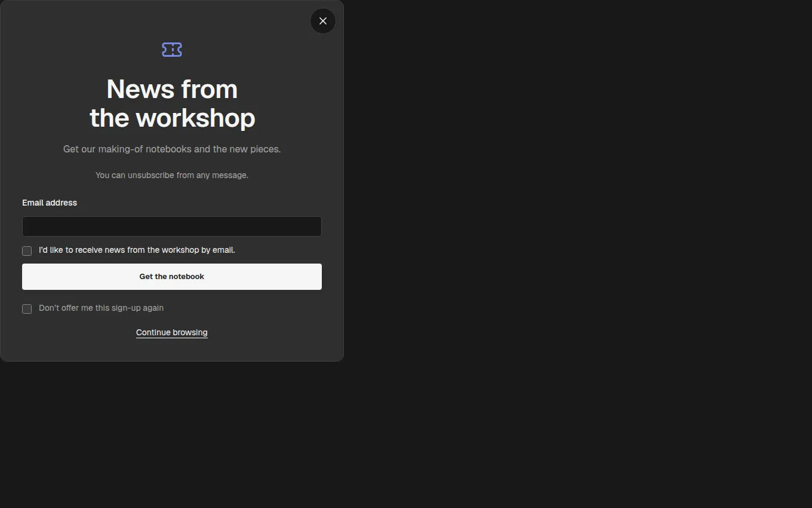Viewport: 812px width, 508px height.
Task: Click the Email address label
Action: coord(50,203)
